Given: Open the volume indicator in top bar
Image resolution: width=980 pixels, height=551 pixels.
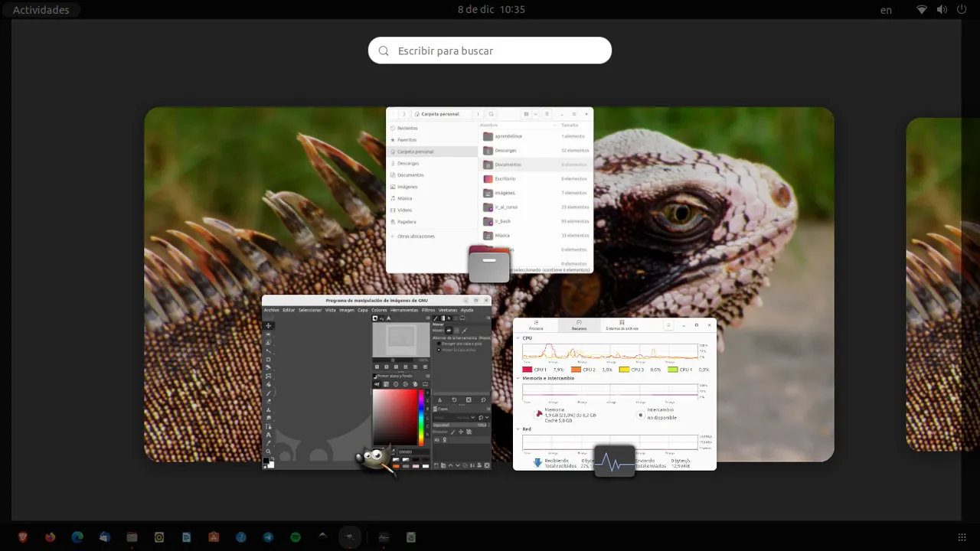Looking at the screenshot, I should pos(942,9).
